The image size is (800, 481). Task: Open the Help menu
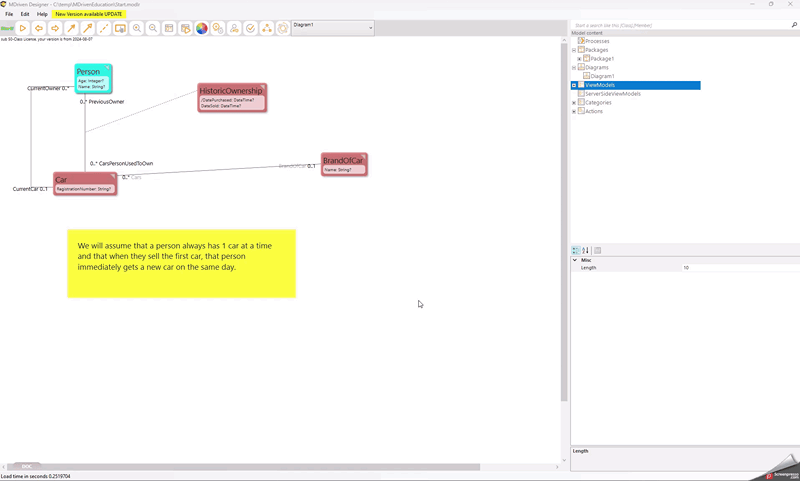(x=42, y=14)
